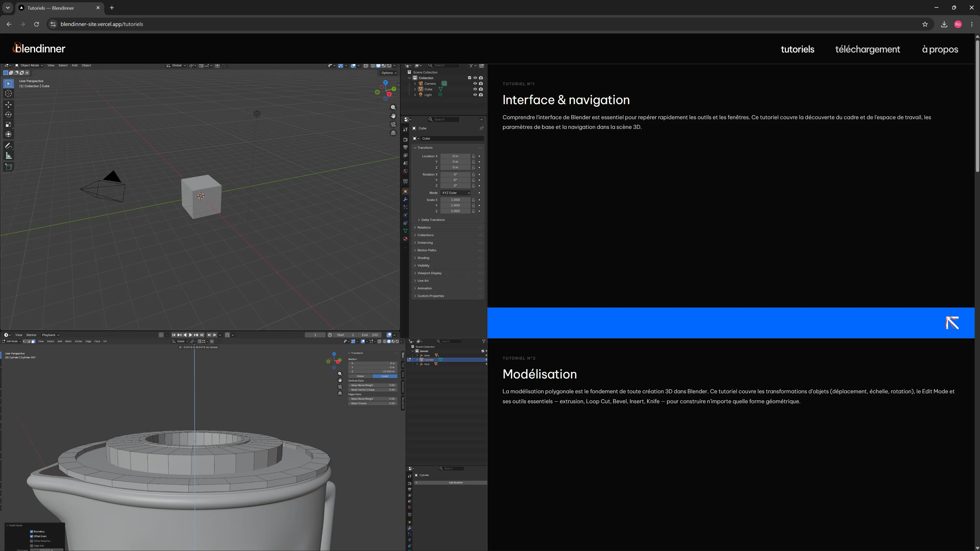This screenshot has width=980, height=551.
Task: Switch median coordinates to Global
Action: pos(360,376)
